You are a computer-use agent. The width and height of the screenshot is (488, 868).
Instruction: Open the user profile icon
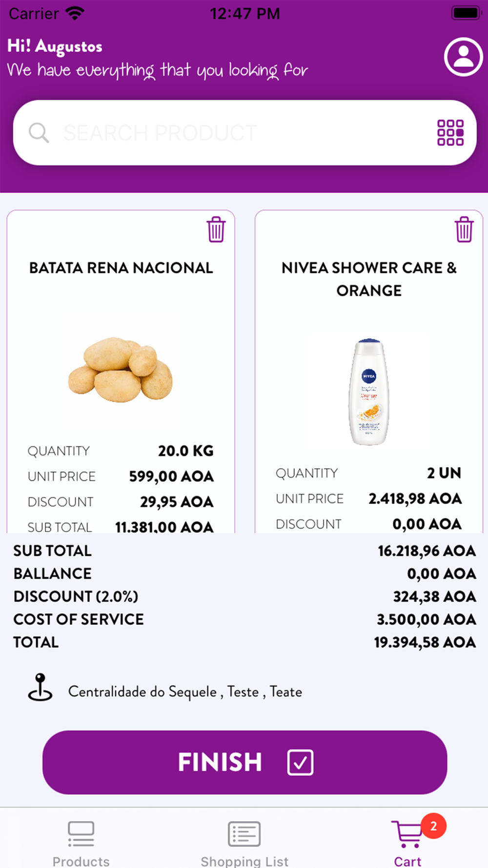tap(463, 57)
